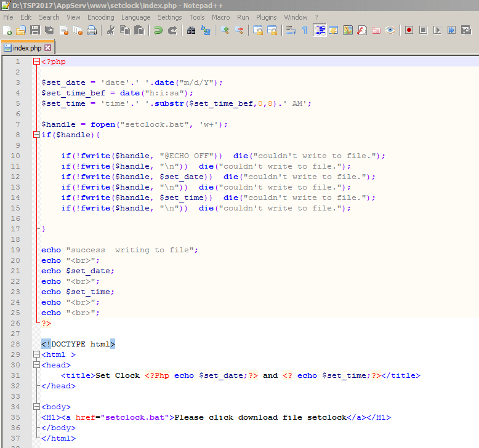Collapse the if($handle) block fold marker
The width and height of the screenshot is (479, 448).
pyautogui.click(x=36, y=135)
